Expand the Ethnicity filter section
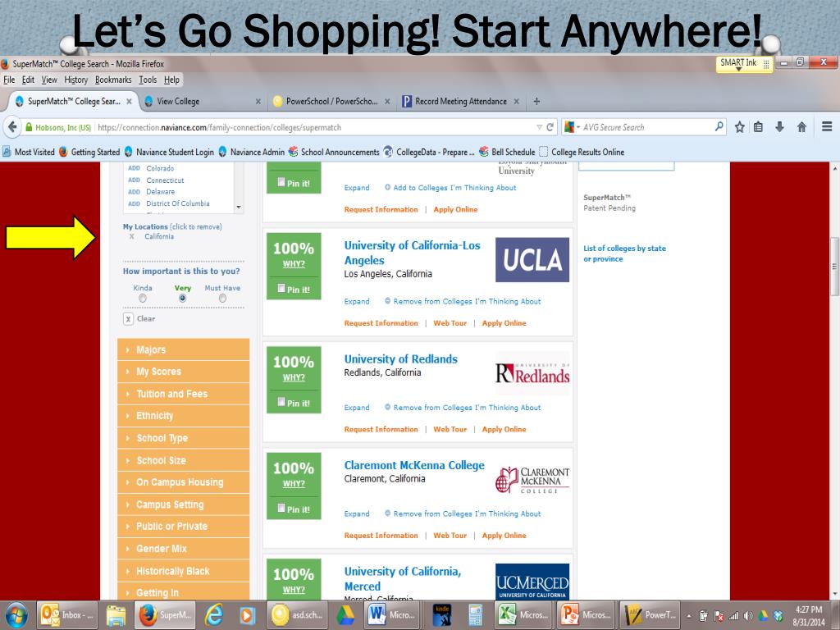 [183, 416]
